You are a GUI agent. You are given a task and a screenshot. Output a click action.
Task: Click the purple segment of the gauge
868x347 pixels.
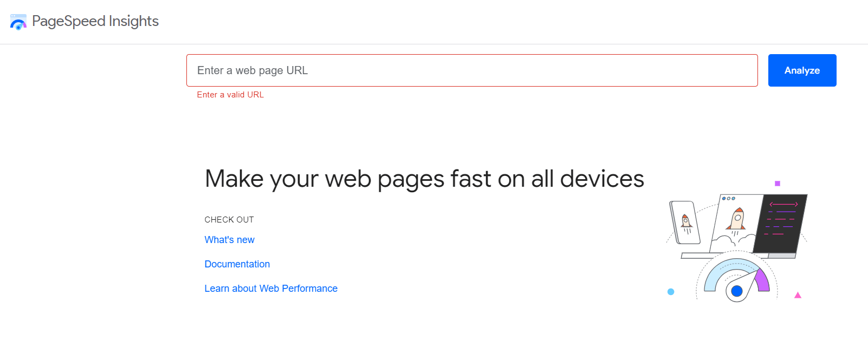point(763,280)
